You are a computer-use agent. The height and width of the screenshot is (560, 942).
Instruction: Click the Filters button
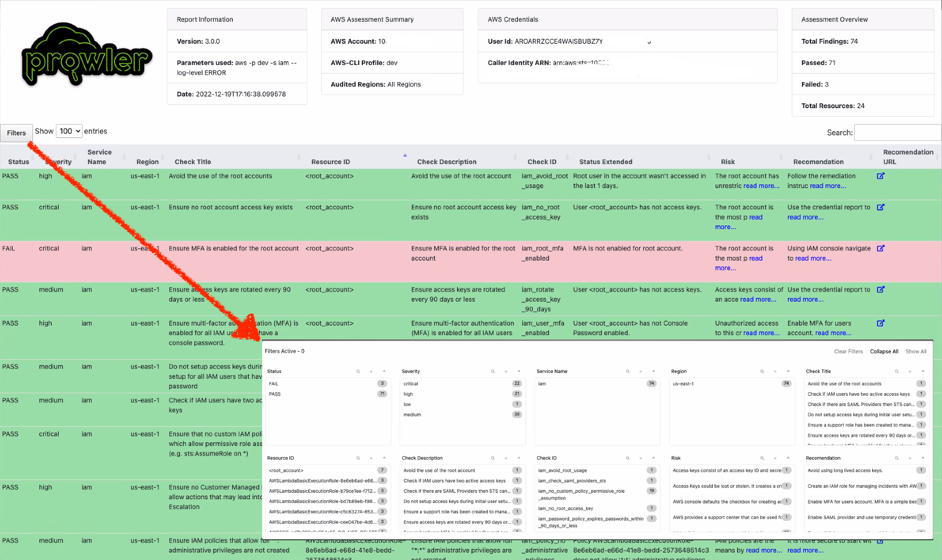point(17,133)
